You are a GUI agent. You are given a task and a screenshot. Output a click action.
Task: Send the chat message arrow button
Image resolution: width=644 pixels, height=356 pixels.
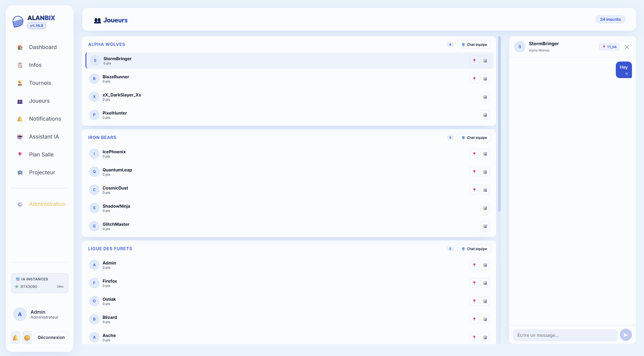pyautogui.click(x=626, y=335)
